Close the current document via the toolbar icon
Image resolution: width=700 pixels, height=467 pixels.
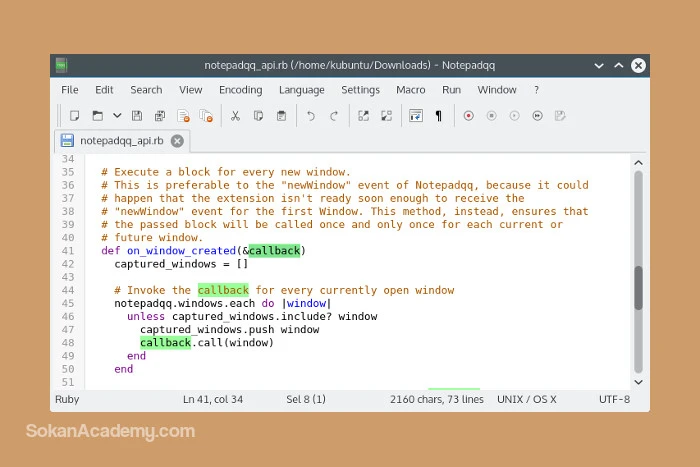(x=183, y=116)
